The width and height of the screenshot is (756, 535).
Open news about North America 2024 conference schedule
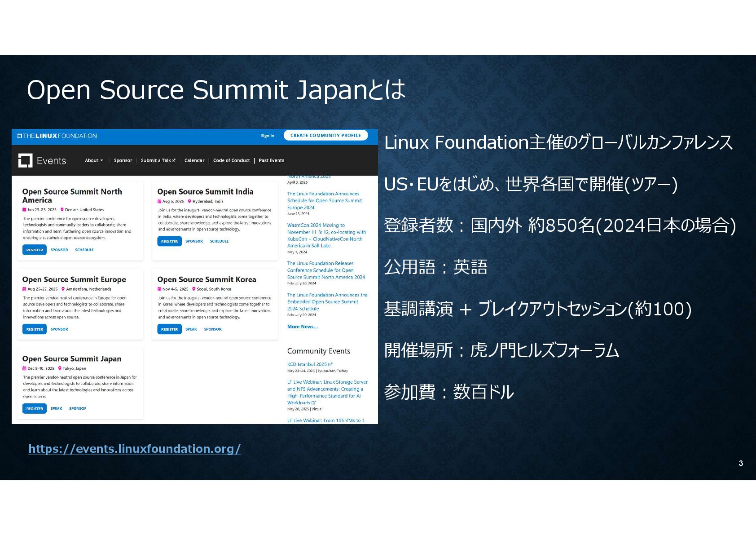click(326, 270)
